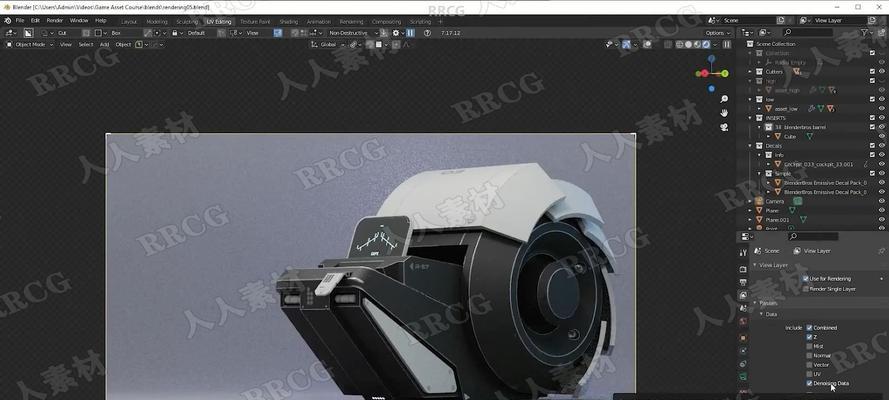Select the Cube object in outliner
Image resolution: width=889 pixels, height=400 pixels.
click(x=790, y=137)
